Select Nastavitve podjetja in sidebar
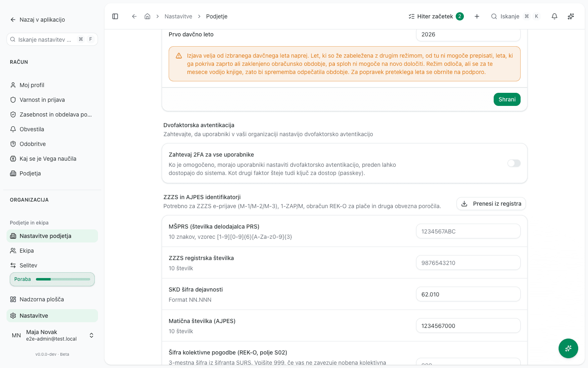Image resolution: width=588 pixels, height=368 pixels. [52, 236]
